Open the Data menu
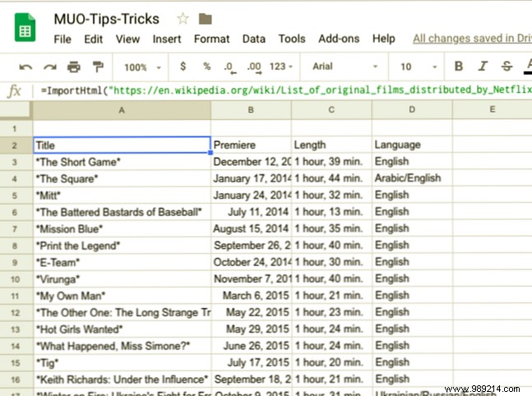Viewport: 532px width, 396px height. click(254, 39)
